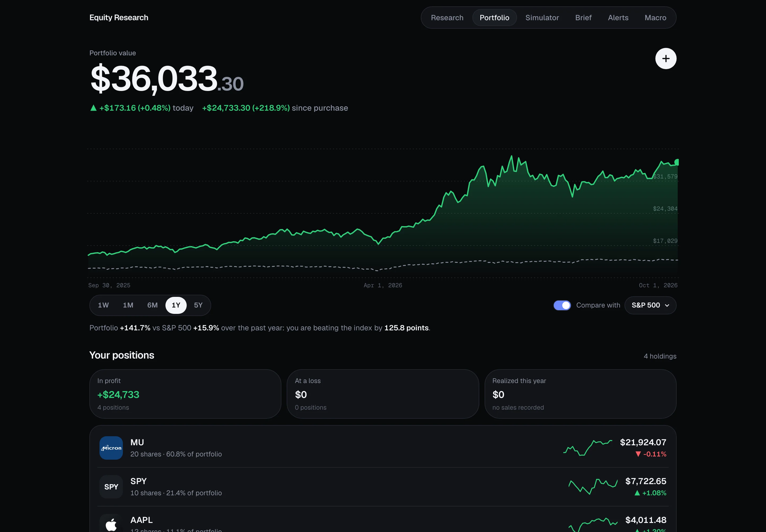Open the SPY position row
The height and width of the screenshot is (532, 766).
[x=383, y=487]
